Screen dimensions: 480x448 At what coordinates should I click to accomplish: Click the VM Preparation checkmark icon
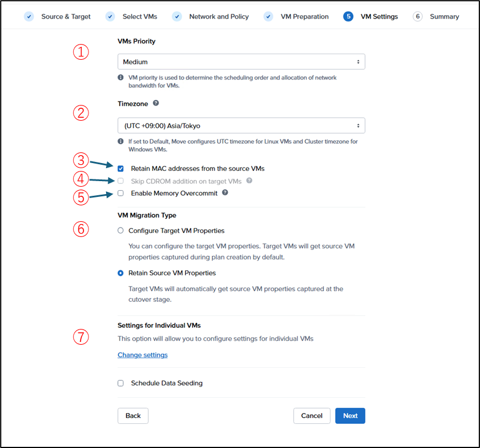(x=268, y=16)
